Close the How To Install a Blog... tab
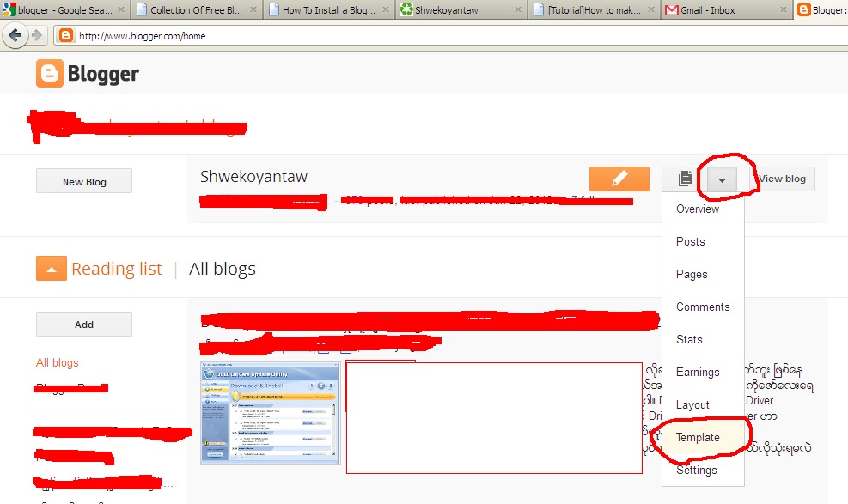 pyautogui.click(x=386, y=9)
